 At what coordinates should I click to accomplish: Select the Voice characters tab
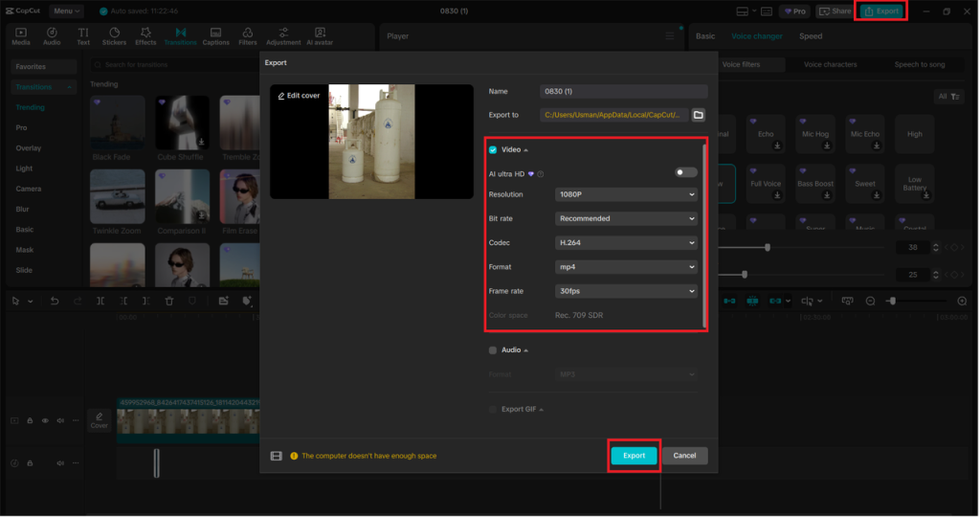[x=830, y=64]
